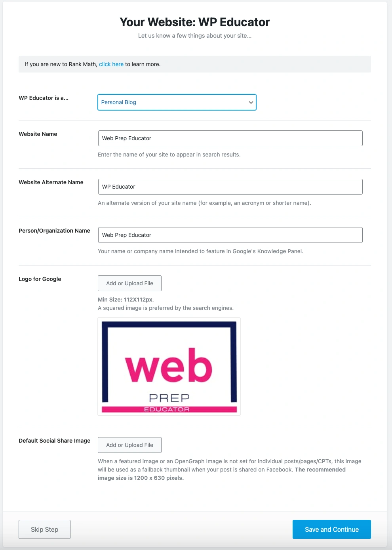Click into the Website Alternate Name field
The width and height of the screenshot is (392, 550).
click(x=230, y=187)
